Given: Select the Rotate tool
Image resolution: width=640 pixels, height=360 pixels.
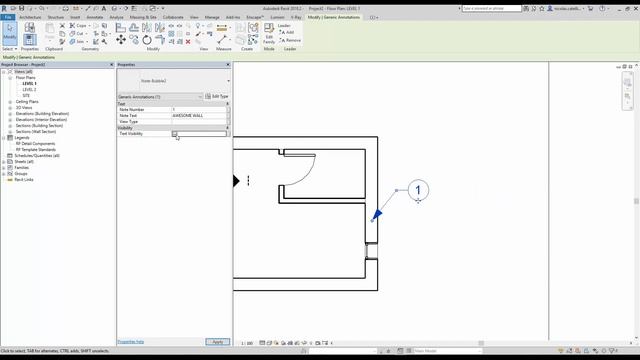Looking at the screenshot, I should point(147,40).
